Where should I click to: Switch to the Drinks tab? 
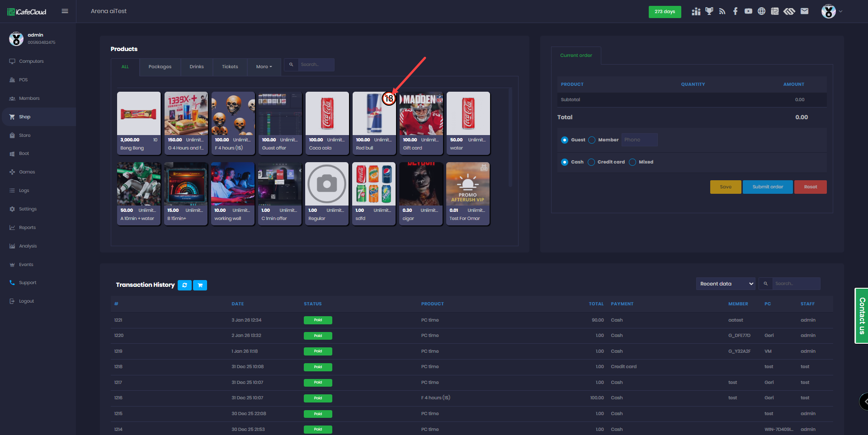(x=197, y=67)
